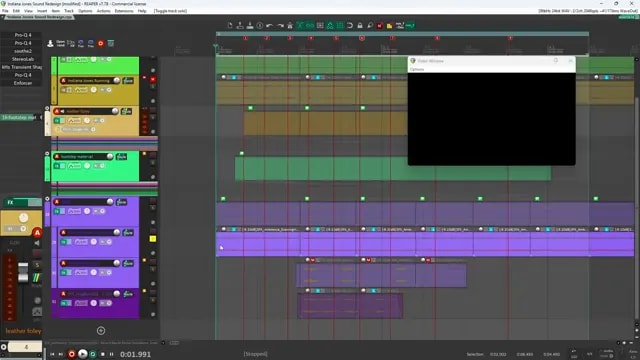This screenshot has height=360, width=640.
Task: Open the soothe2 plugin entry
Action: (23, 51)
